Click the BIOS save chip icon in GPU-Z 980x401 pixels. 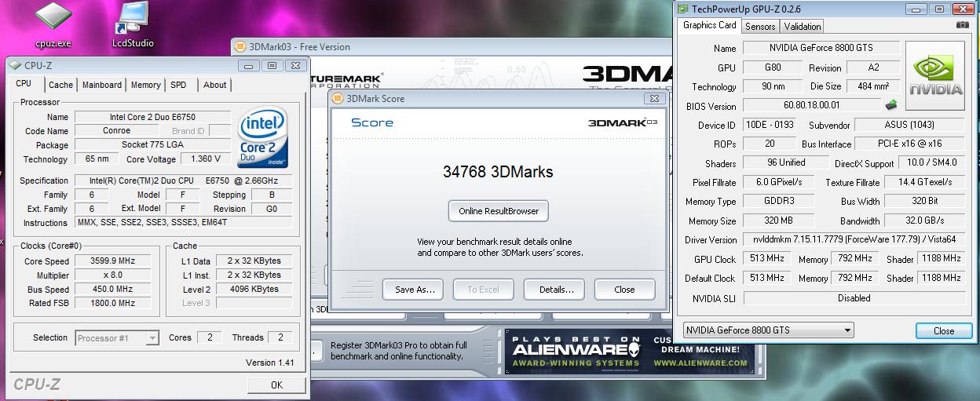[x=891, y=105]
